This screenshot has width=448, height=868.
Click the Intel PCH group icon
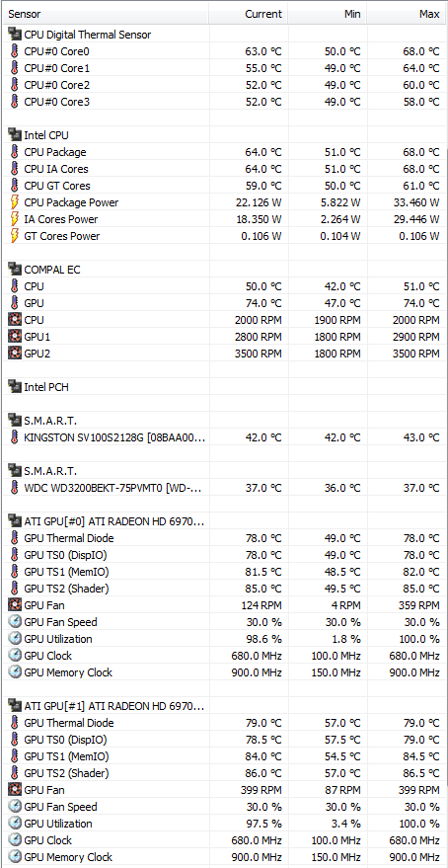pyautogui.click(x=15, y=387)
